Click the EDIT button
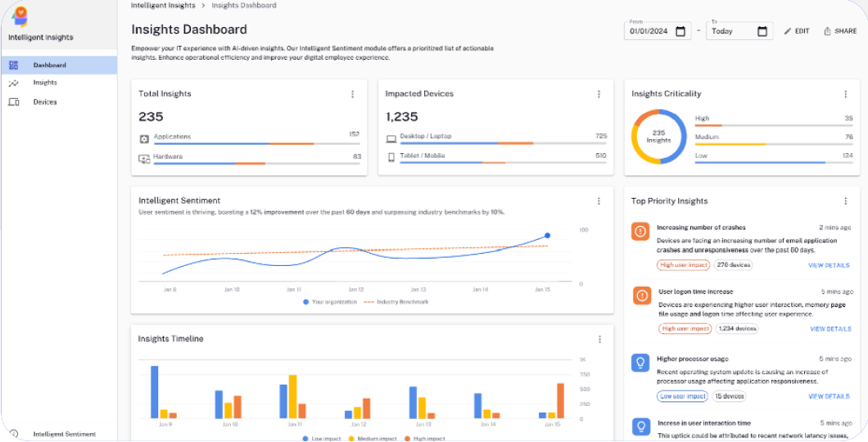The height and width of the screenshot is (442, 868). pos(796,31)
